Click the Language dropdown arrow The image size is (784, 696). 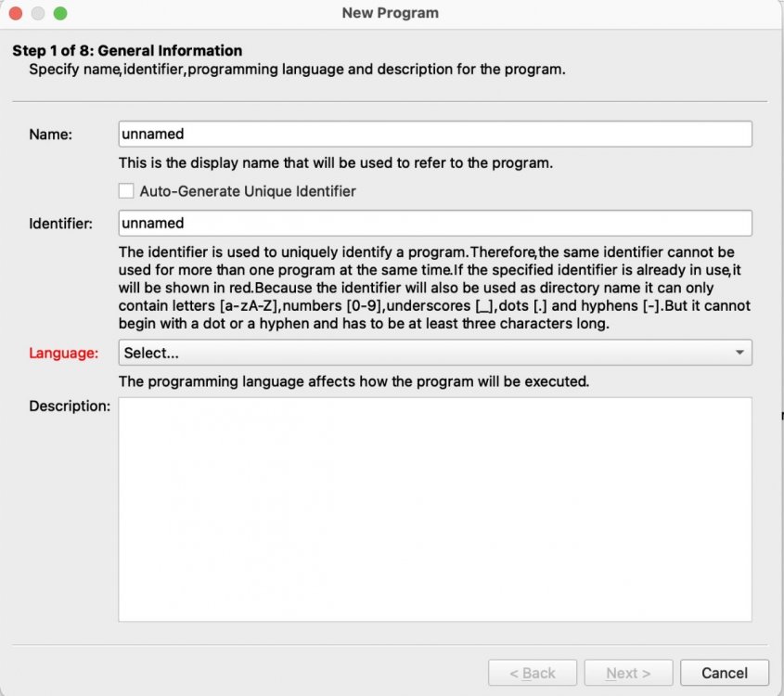tap(739, 353)
